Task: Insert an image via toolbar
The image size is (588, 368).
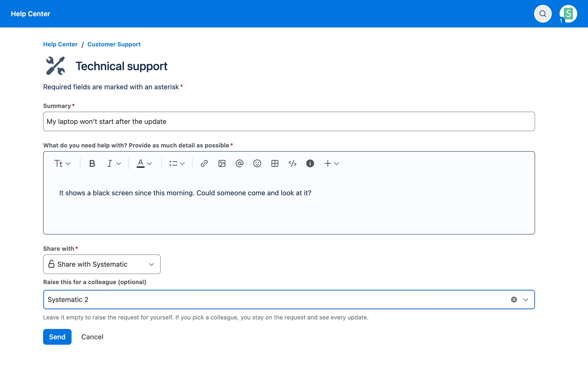Action: point(222,163)
